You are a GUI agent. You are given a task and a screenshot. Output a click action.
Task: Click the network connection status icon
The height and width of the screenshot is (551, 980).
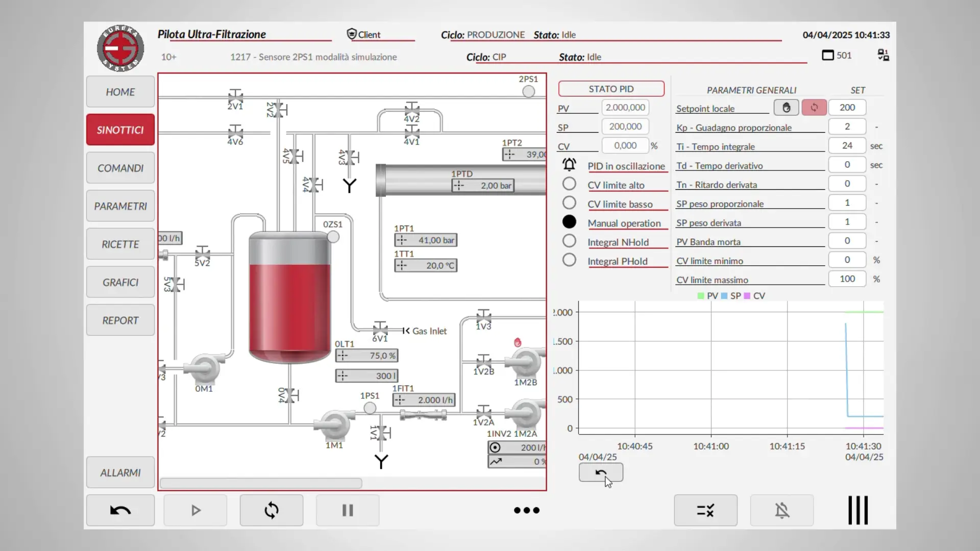883,55
